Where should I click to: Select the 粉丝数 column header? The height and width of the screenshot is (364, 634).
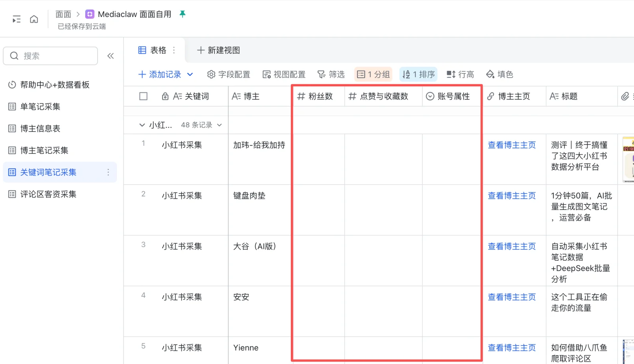pyautogui.click(x=319, y=96)
